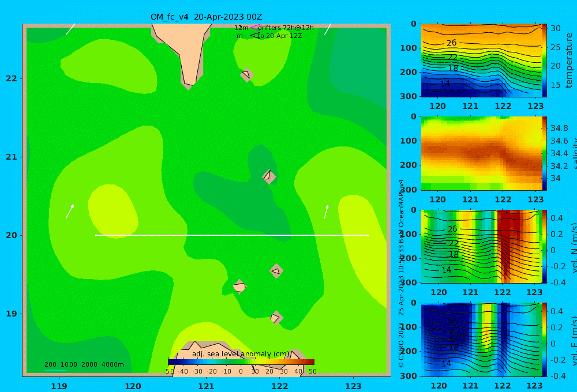
Task: Click the temperature colorbar
Action: [x=545, y=61]
